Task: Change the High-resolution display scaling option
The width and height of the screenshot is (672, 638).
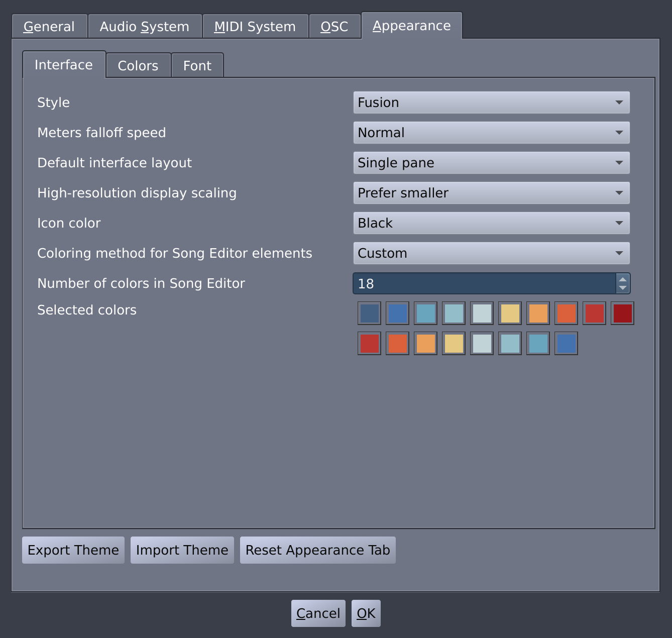Action: pyautogui.click(x=491, y=193)
